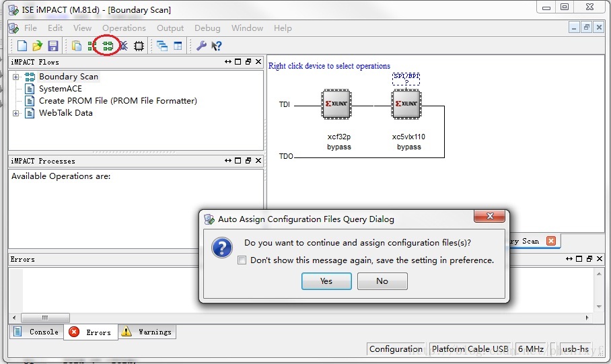
Task: Click No in the query dialog
Action: pos(382,281)
